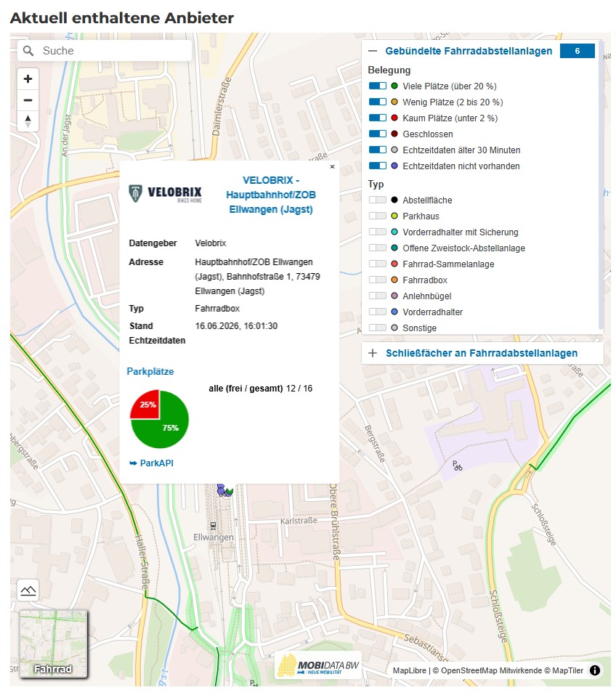Image resolution: width=616 pixels, height=698 pixels.
Task: Turn off 'Echtzeitdaten nicht vorhanden' toggle
Action: (378, 166)
